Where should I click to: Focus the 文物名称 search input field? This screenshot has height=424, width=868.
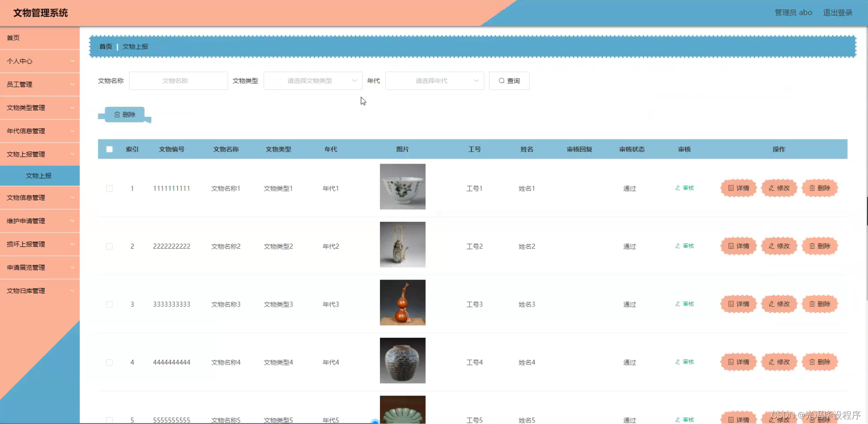click(178, 81)
